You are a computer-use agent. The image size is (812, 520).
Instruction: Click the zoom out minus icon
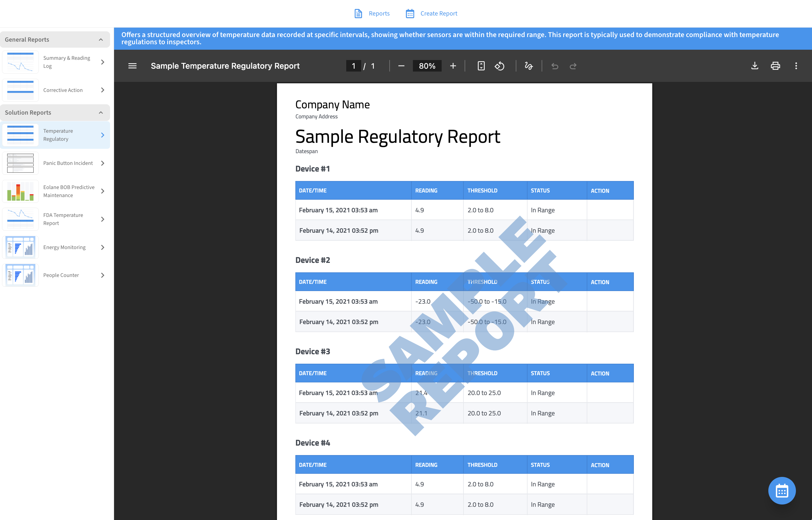[x=401, y=66]
